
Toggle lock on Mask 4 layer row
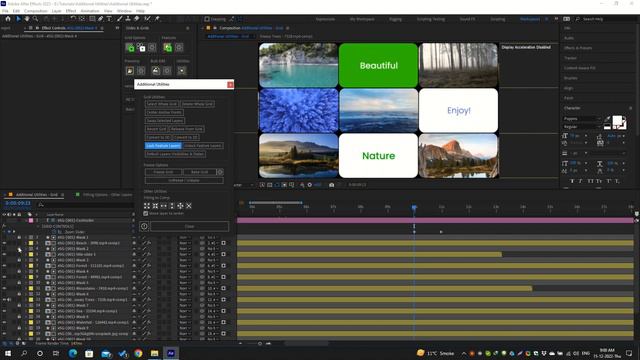(19, 271)
